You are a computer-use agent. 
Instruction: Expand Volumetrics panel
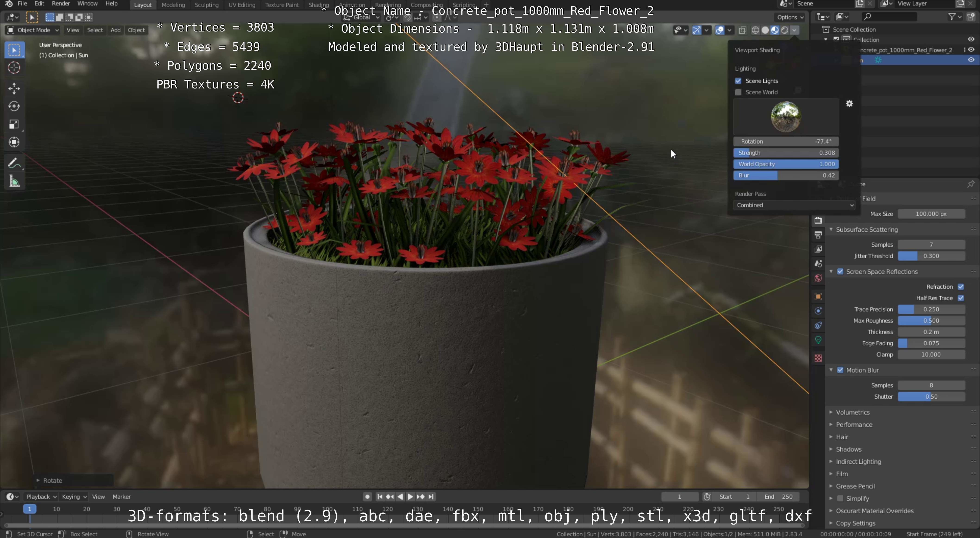click(x=853, y=412)
